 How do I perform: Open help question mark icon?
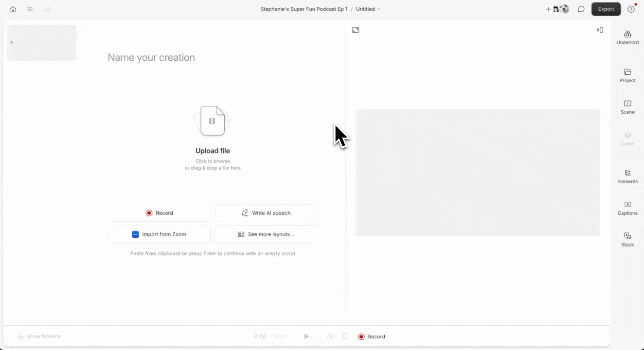click(631, 9)
